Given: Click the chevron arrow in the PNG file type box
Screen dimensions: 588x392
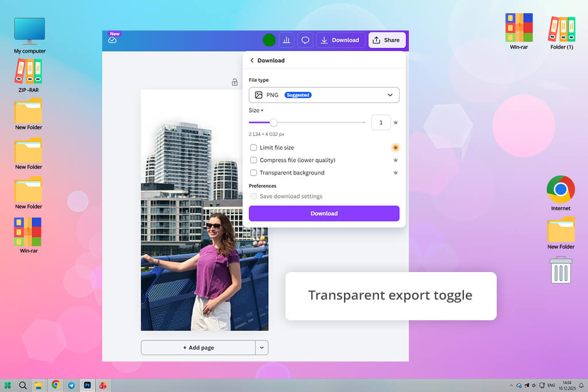Looking at the screenshot, I should point(390,95).
